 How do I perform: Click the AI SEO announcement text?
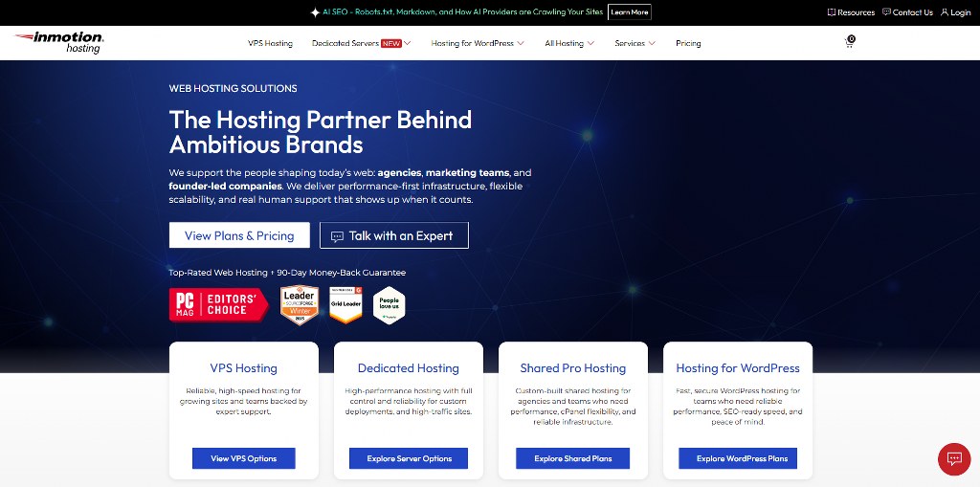click(463, 12)
